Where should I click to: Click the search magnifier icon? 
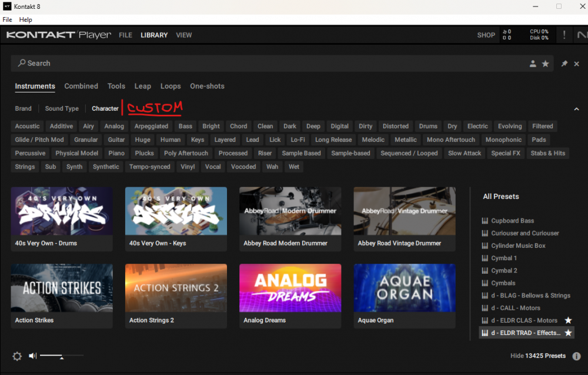pos(22,63)
